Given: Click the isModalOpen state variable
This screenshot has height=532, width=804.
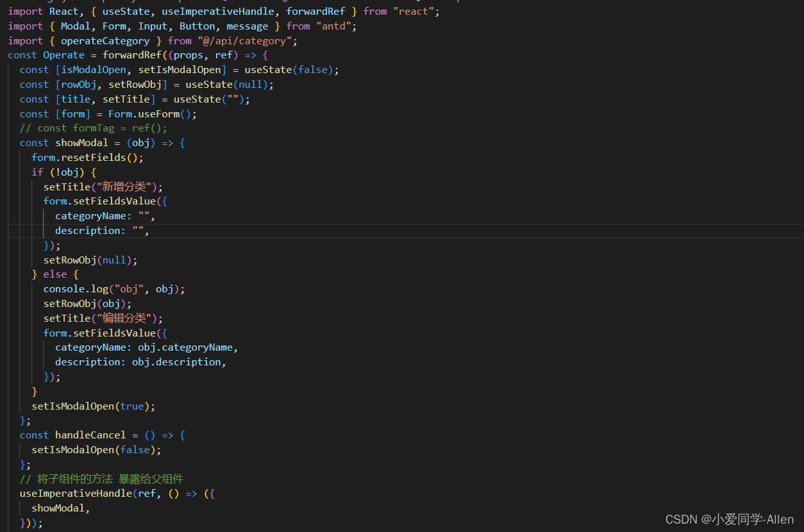Looking at the screenshot, I should [94, 69].
